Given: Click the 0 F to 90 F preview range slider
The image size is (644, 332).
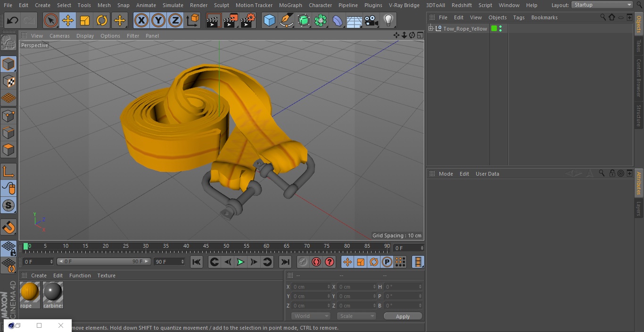Looking at the screenshot, I should [104, 261].
